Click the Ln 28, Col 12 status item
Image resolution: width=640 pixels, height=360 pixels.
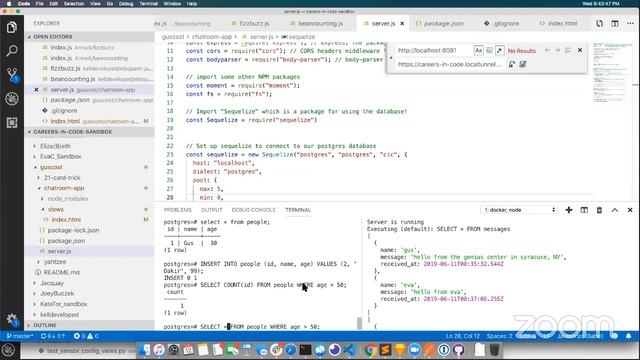462,336
